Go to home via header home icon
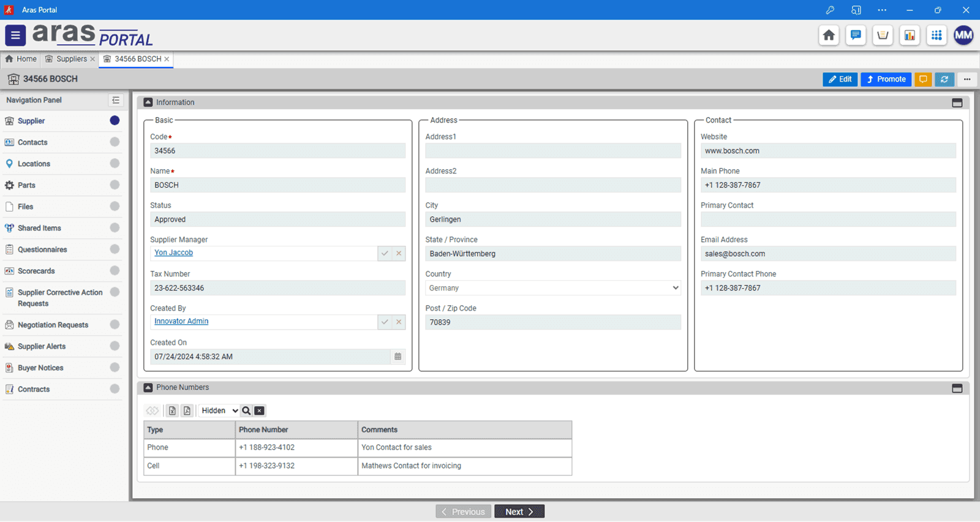This screenshot has width=980, height=522. (x=829, y=35)
